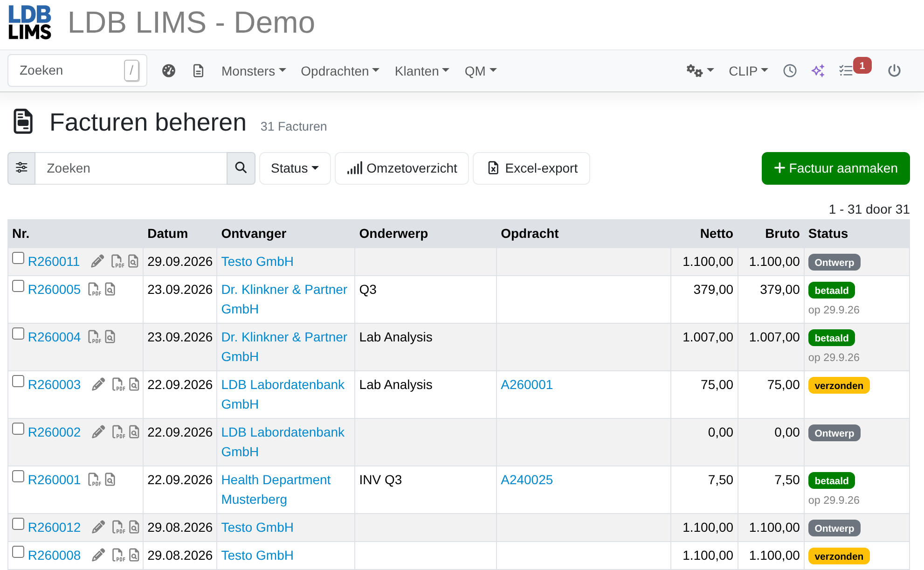924x570 pixels.
Task: Preview invoice R260002 document
Action: (134, 432)
